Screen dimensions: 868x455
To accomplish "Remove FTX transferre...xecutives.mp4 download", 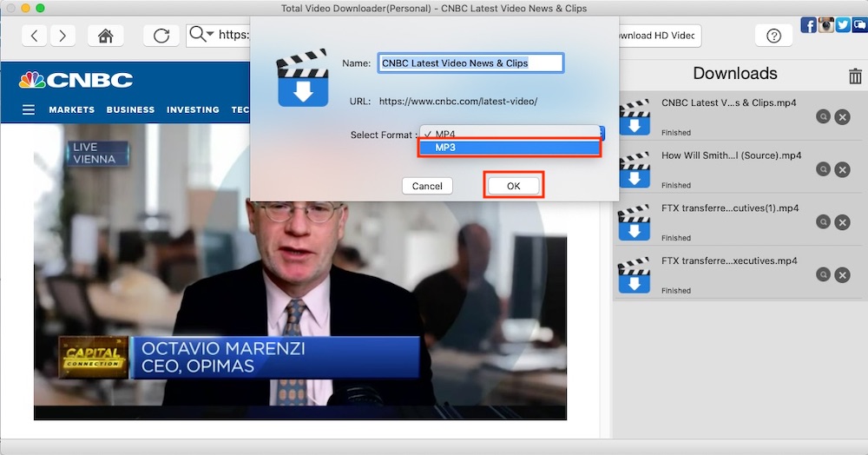I will pyautogui.click(x=843, y=274).
